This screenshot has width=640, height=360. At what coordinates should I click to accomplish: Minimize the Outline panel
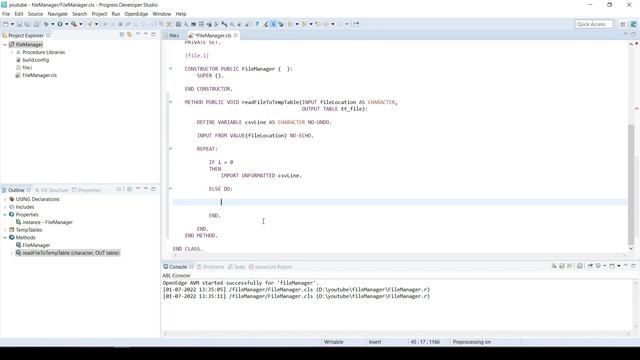pyautogui.click(x=146, y=189)
